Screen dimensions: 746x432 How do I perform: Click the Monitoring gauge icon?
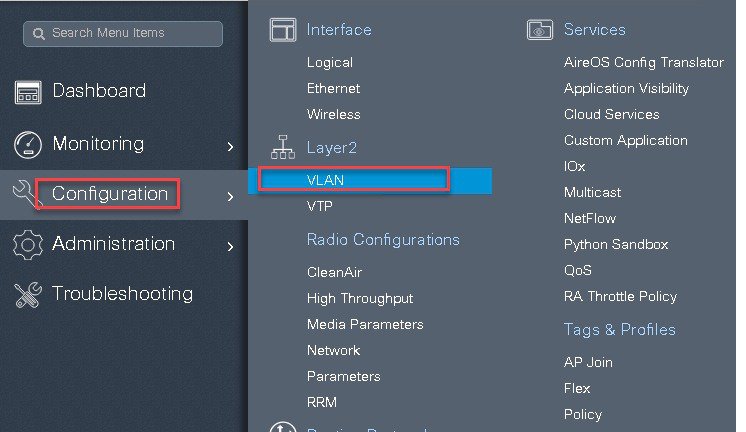pyautogui.click(x=28, y=144)
